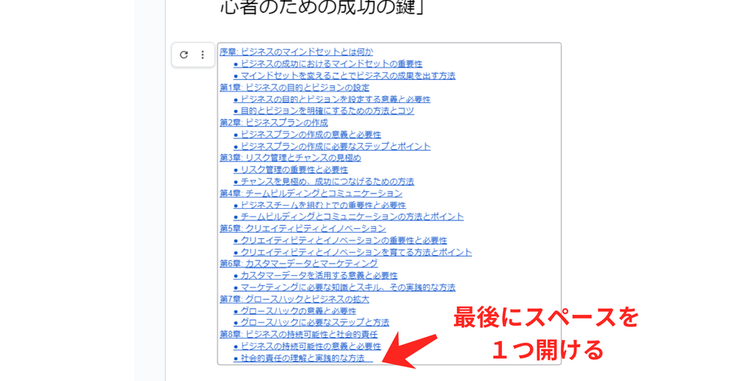Open link グロースハックの意義と必要性
This screenshot has width=737, height=381.
(298, 311)
